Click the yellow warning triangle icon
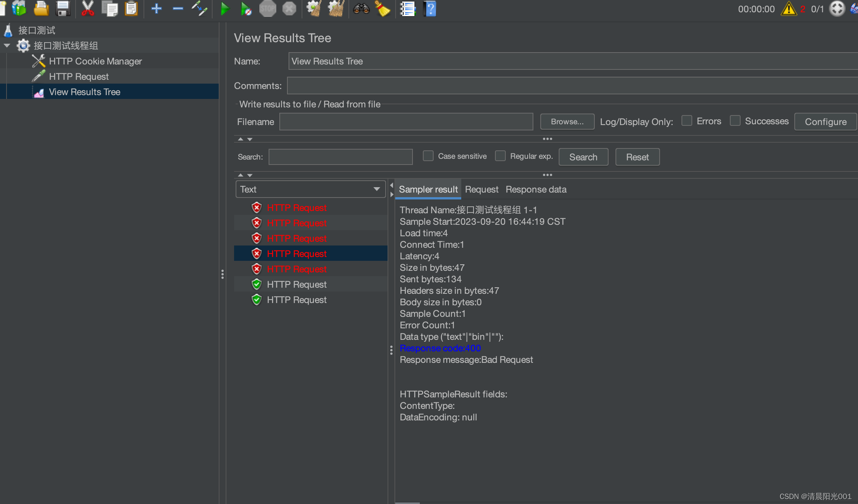858x504 pixels. click(x=789, y=8)
